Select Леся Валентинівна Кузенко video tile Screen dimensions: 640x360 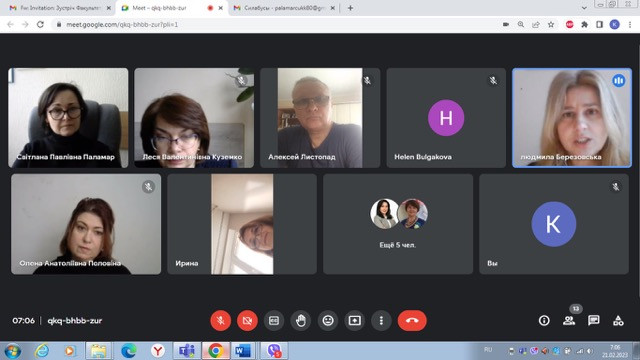[194, 118]
